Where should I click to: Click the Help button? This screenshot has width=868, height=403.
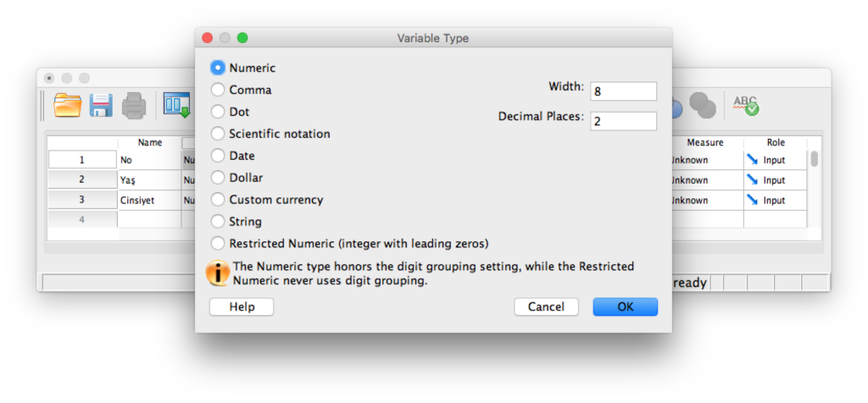click(242, 307)
